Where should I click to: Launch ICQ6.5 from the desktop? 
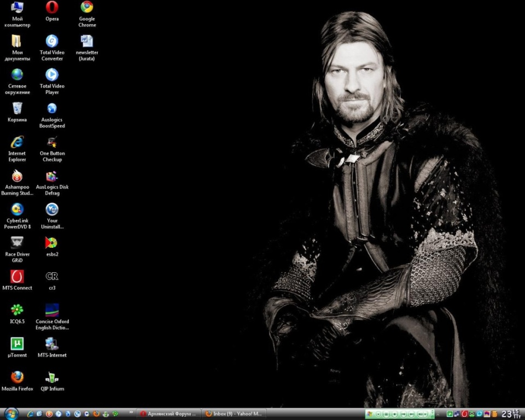click(17, 310)
